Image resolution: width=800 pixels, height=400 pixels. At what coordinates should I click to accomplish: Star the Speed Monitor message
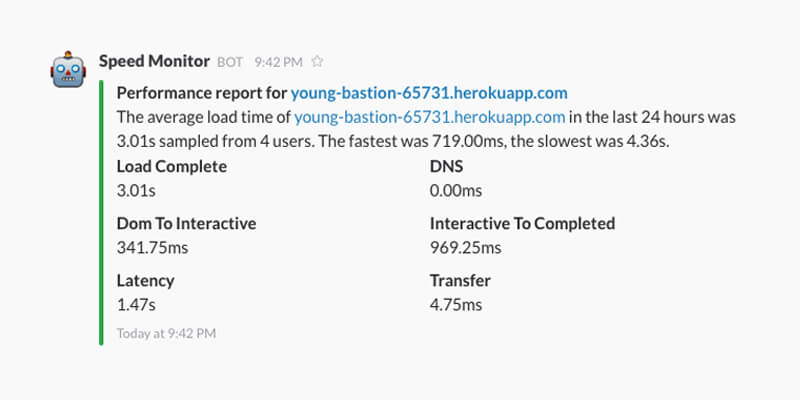click(x=317, y=62)
